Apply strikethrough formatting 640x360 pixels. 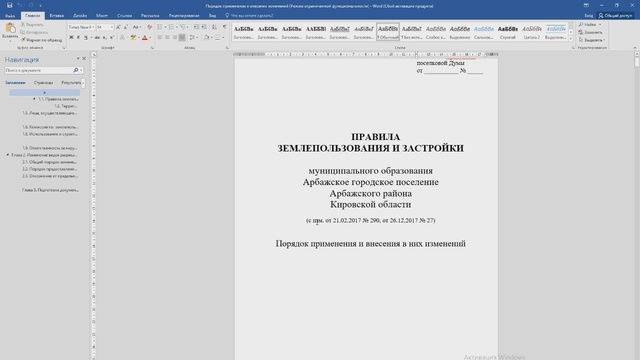(x=97, y=38)
